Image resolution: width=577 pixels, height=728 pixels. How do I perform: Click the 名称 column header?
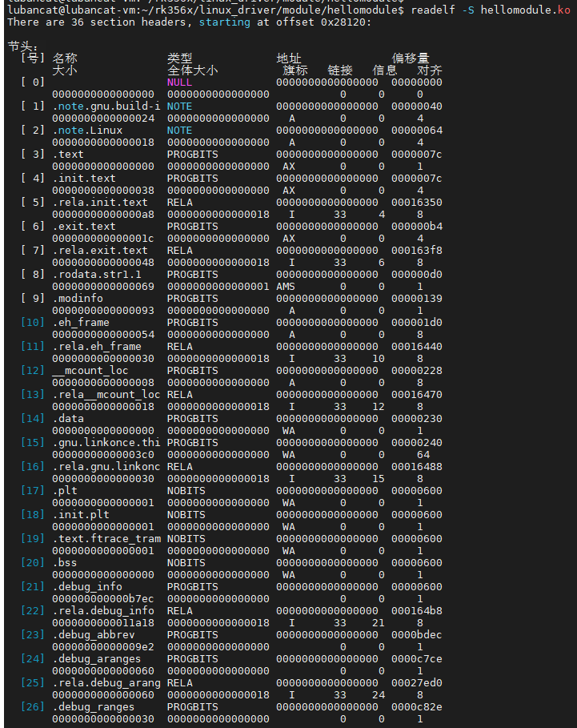(x=65, y=58)
